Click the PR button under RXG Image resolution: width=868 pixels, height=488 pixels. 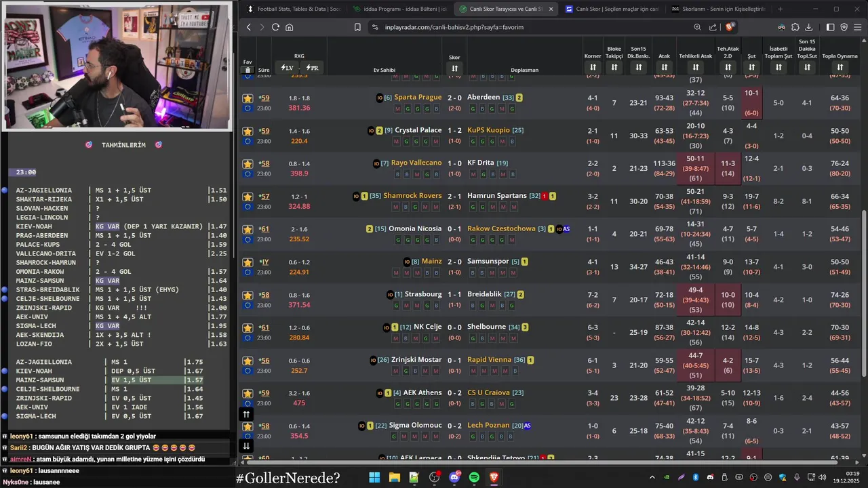click(313, 68)
